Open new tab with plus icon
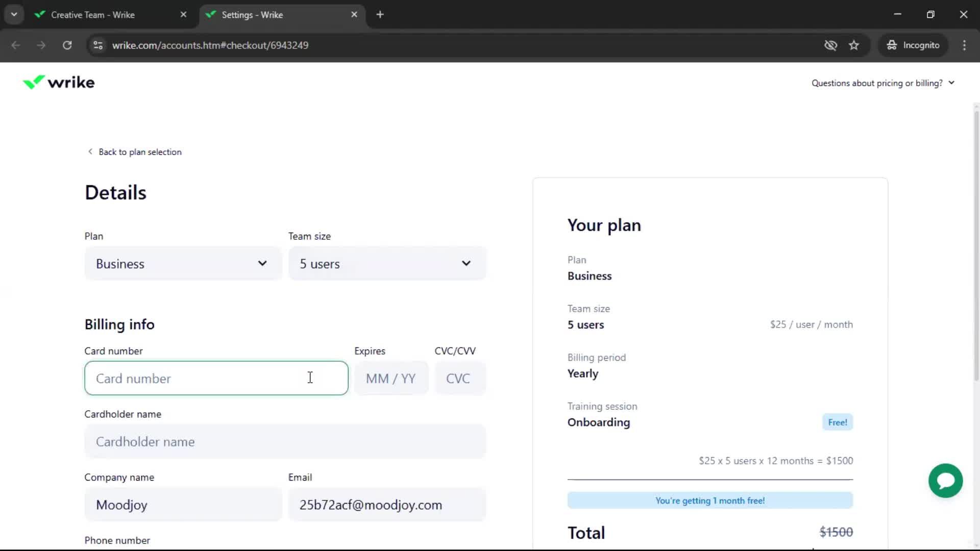Viewport: 980px width, 551px height. 380,15
